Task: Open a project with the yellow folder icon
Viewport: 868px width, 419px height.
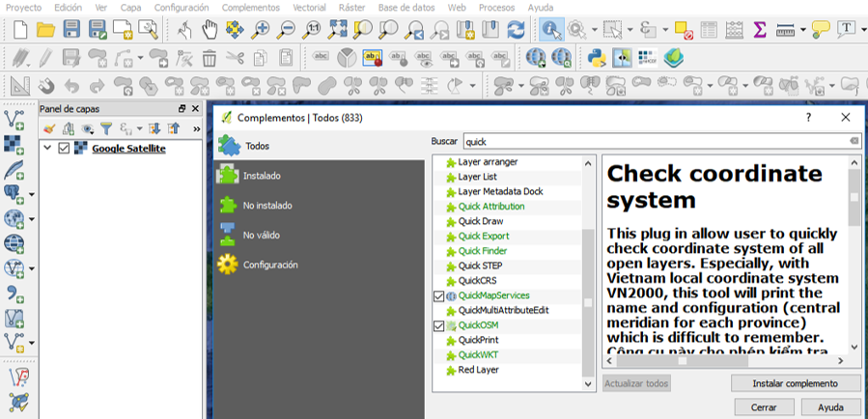Action: [46, 29]
